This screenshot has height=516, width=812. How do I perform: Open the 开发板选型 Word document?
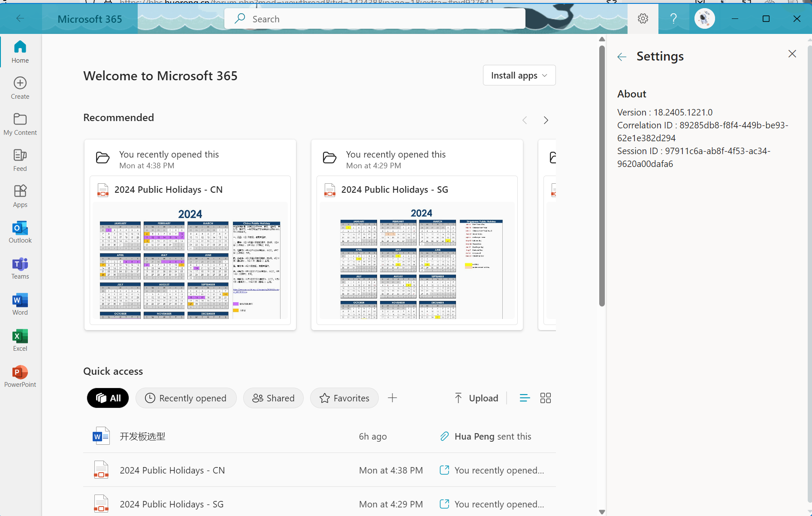tap(142, 436)
